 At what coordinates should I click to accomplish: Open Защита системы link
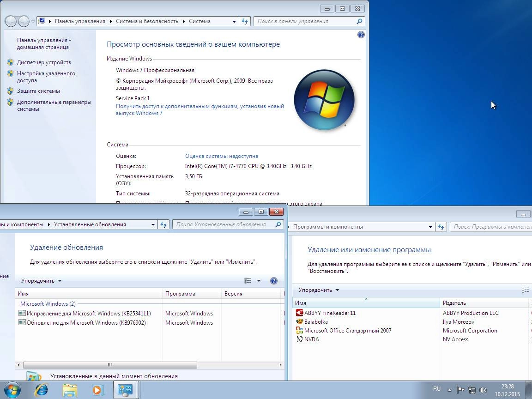pyautogui.click(x=38, y=91)
